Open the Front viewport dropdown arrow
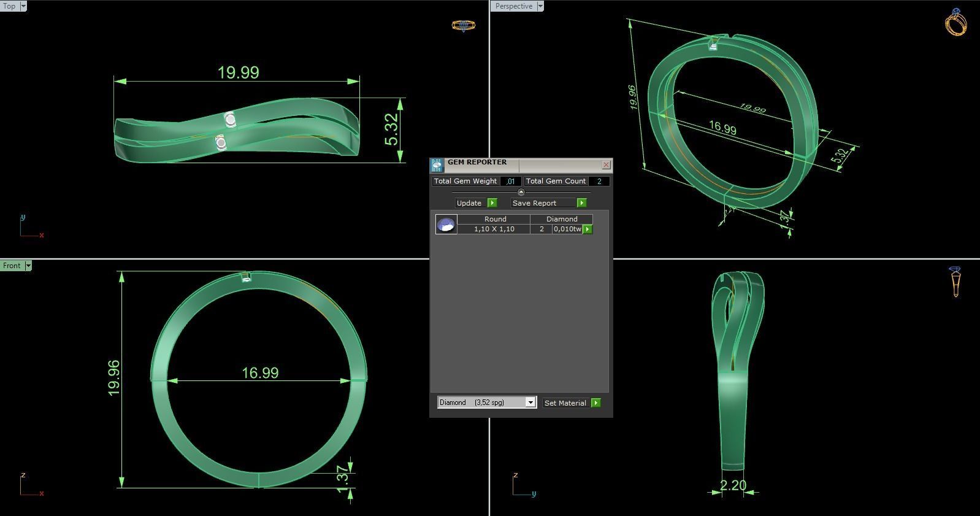 point(28,266)
